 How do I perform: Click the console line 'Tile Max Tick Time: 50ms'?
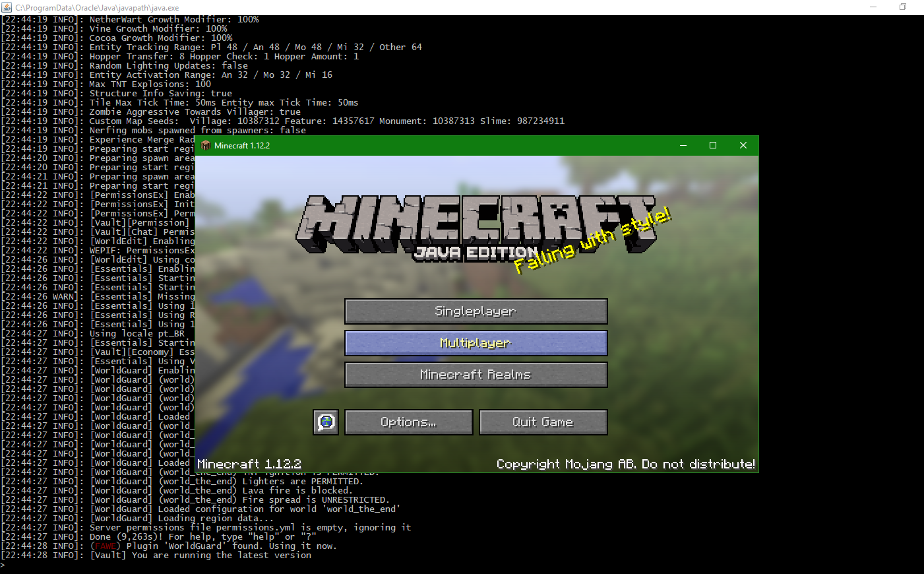179,102
